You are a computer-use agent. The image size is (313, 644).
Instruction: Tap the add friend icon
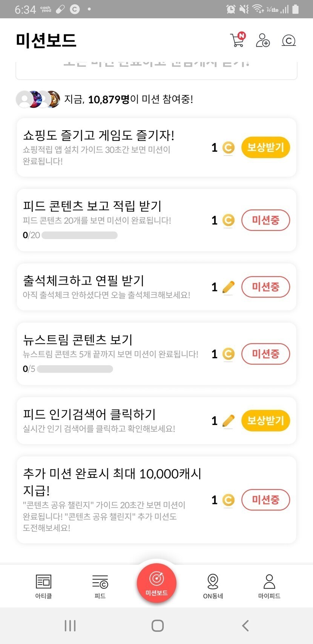tap(263, 40)
